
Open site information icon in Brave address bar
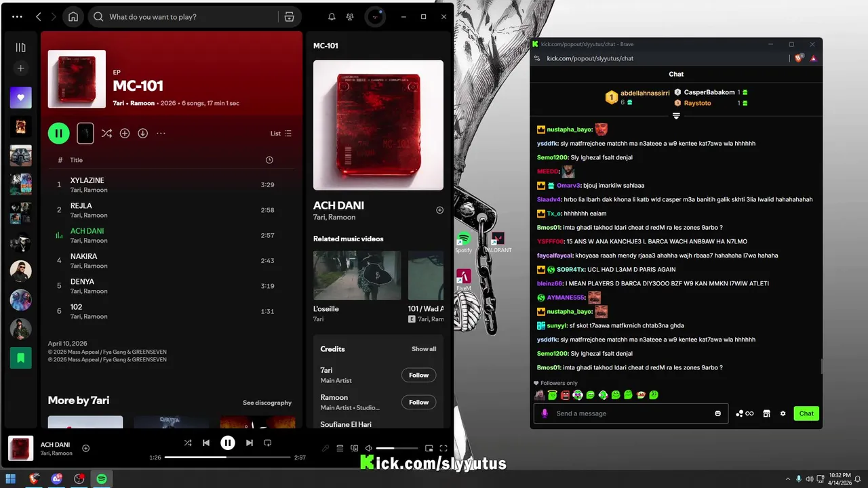click(537, 58)
